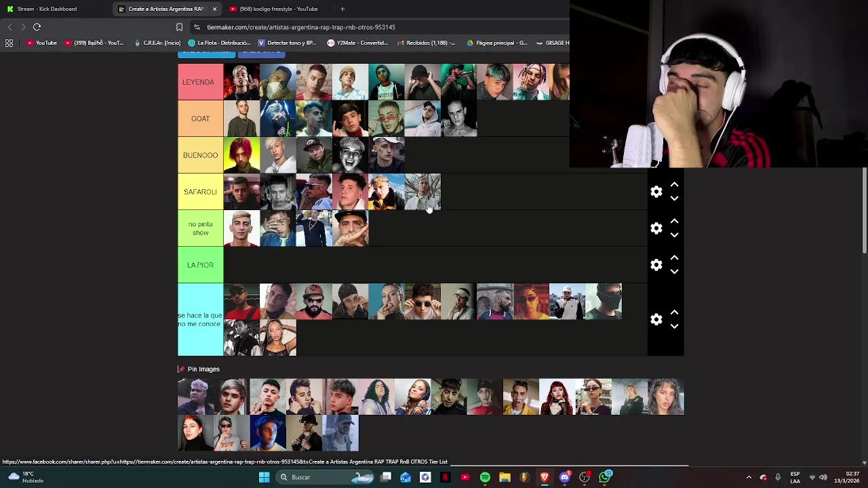Move SAFAROLI row up with arrow
This screenshot has height=488, width=868.
click(x=674, y=184)
